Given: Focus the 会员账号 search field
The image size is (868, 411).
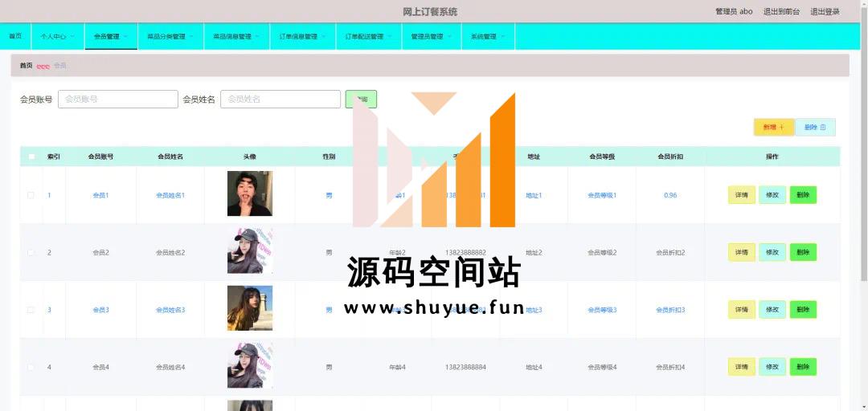Looking at the screenshot, I should (x=118, y=99).
